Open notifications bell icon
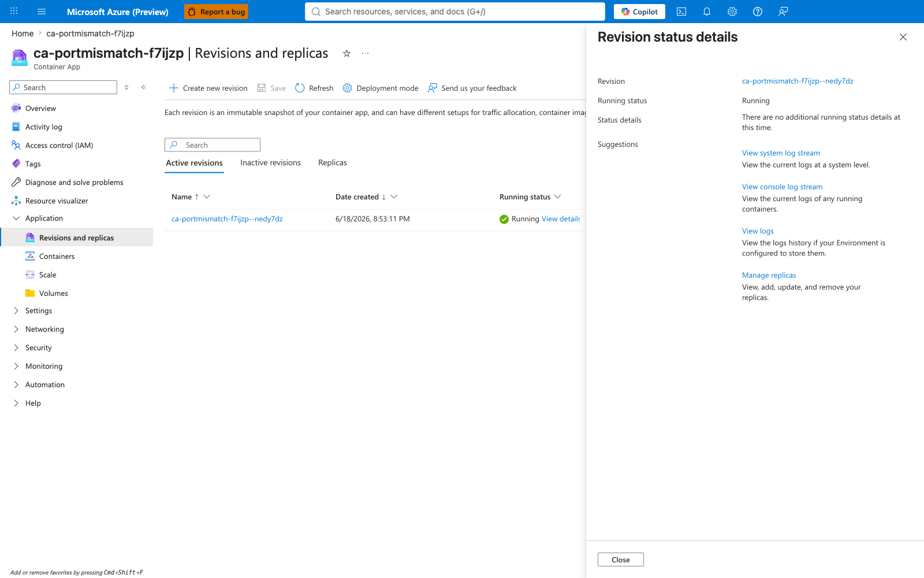Viewport: 924px width, 578px height. 707,12
